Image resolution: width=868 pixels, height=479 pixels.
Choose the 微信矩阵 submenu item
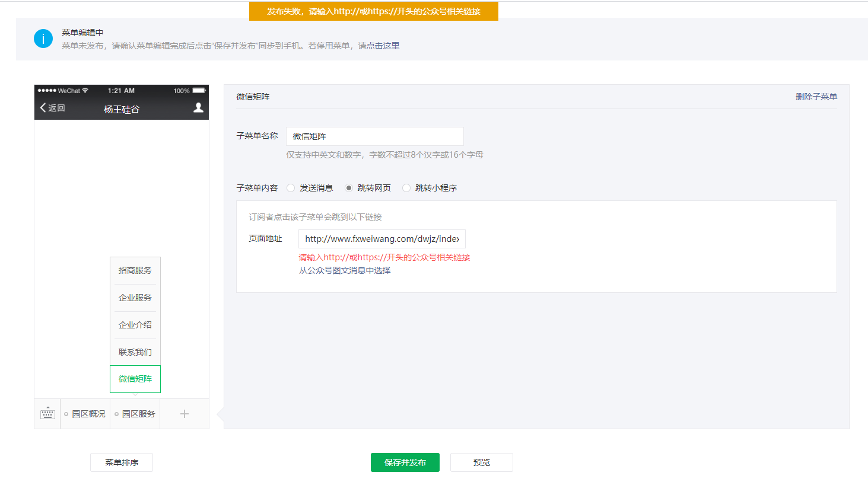click(135, 379)
